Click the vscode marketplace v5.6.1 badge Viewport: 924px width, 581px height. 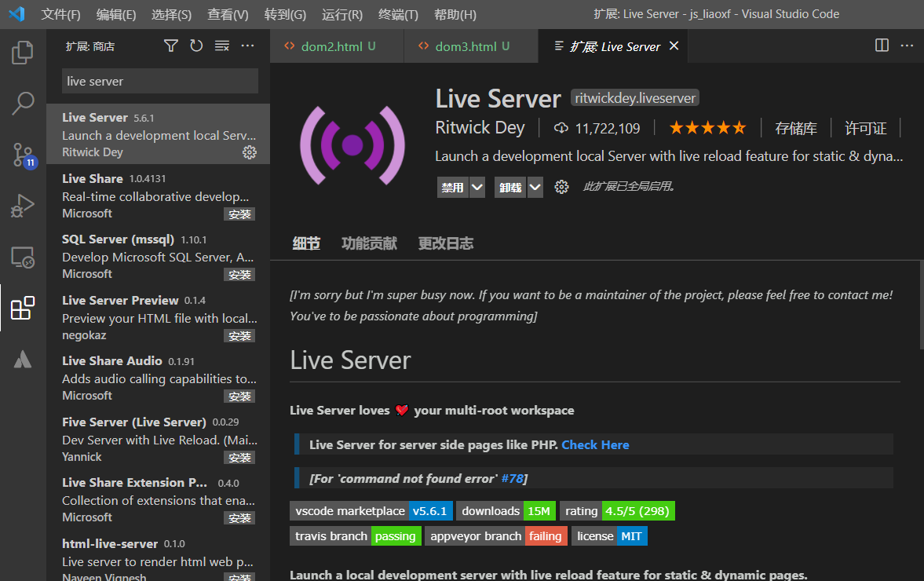tap(371, 511)
